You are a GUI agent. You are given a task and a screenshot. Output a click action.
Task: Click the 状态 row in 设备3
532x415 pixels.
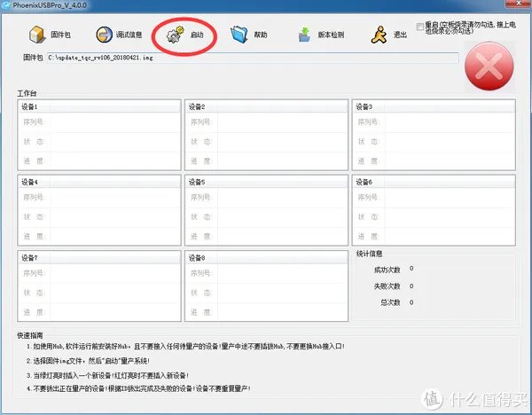434,142
